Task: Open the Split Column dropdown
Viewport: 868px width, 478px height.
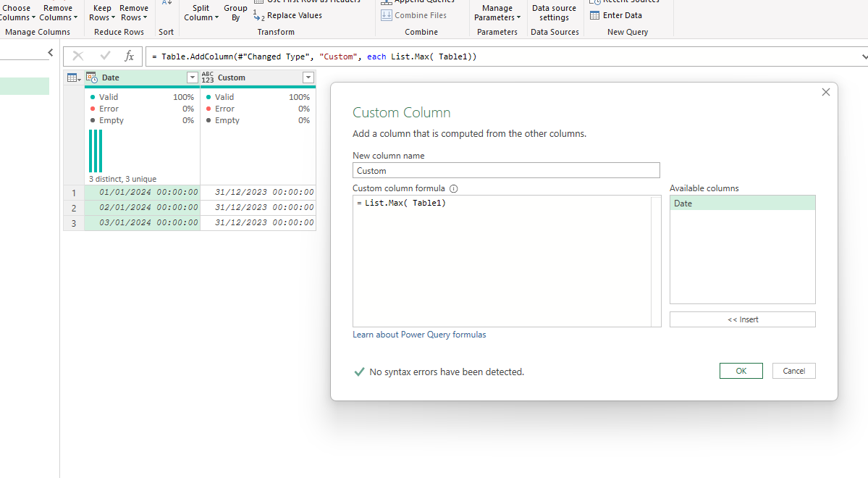Action: (201, 13)
